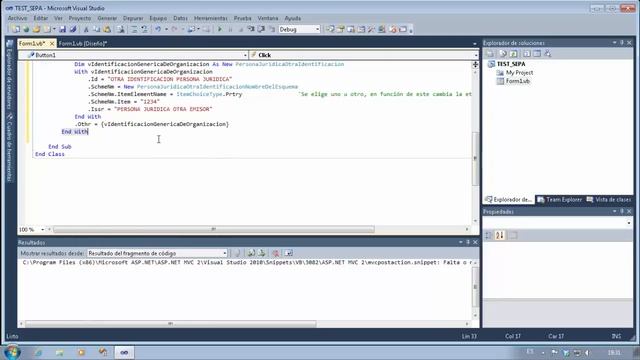Click the Save All toolbar icon
Screen dimensions: 640x360
click(73, 29)
